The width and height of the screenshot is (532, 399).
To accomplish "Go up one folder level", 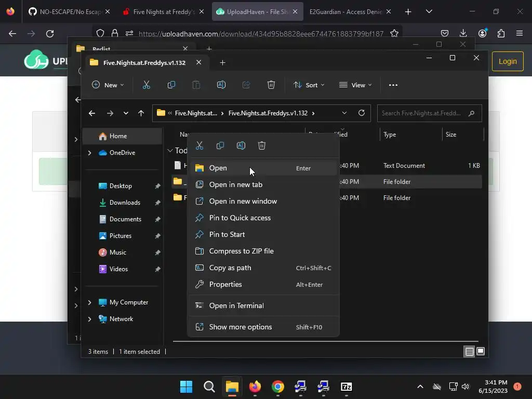I will [141, 113].
